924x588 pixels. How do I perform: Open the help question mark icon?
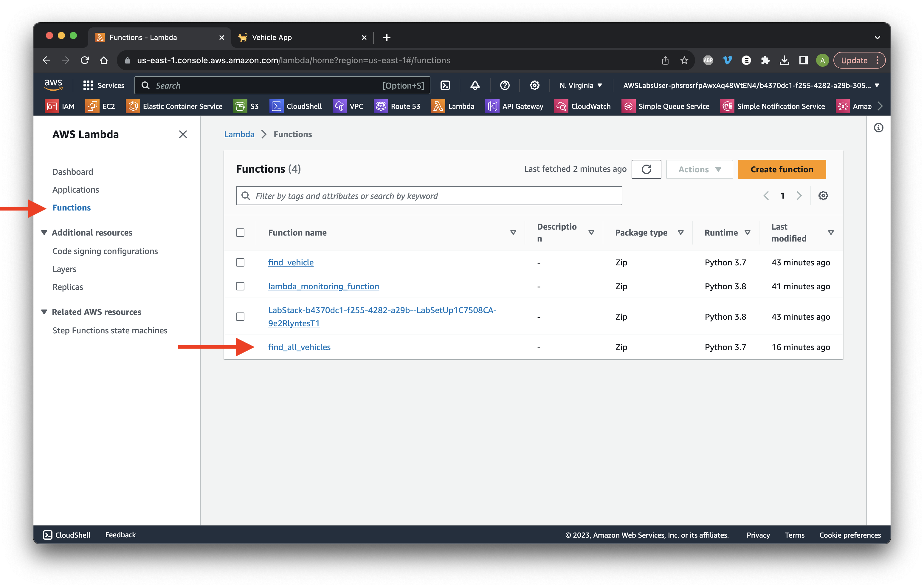point(505,85)
